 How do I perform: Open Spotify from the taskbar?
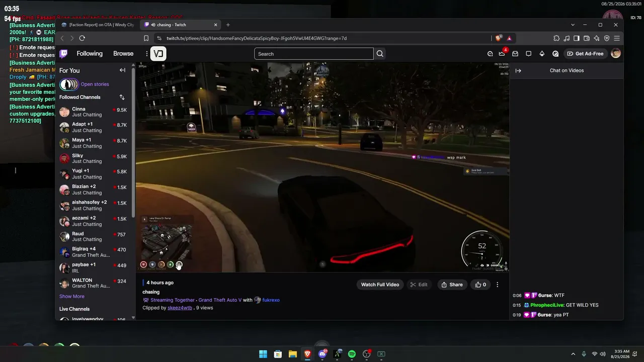(352, 354)
